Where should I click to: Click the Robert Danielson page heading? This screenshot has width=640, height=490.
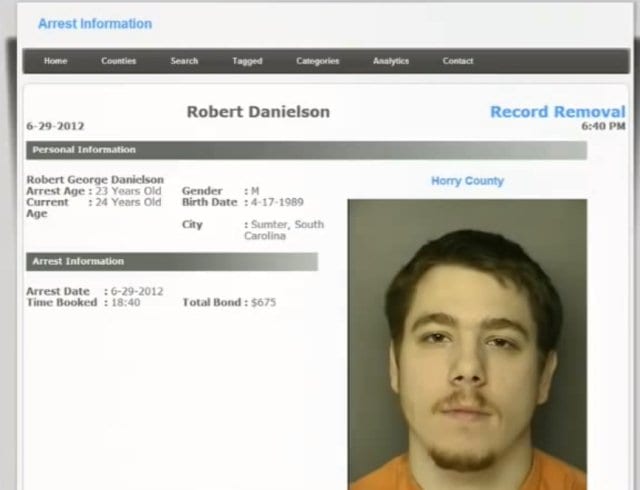pos(258,112)
